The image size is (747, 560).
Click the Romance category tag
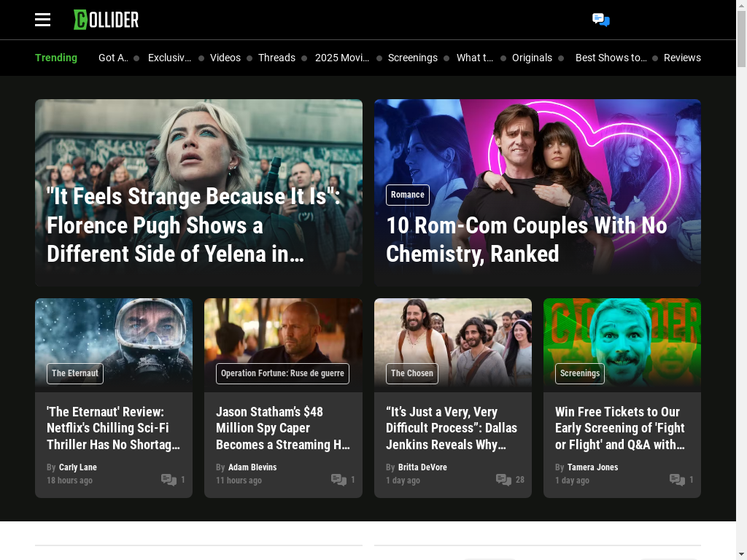(408, 195)
